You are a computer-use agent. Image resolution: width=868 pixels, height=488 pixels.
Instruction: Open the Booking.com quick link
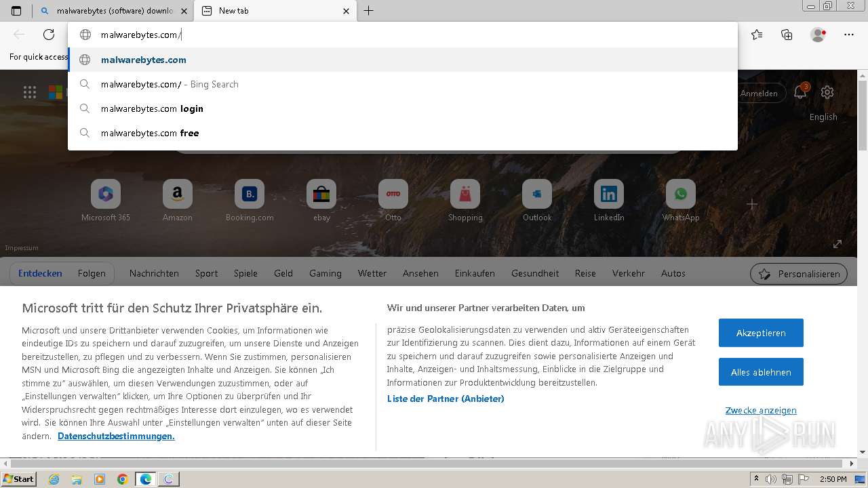coord(250,201)
